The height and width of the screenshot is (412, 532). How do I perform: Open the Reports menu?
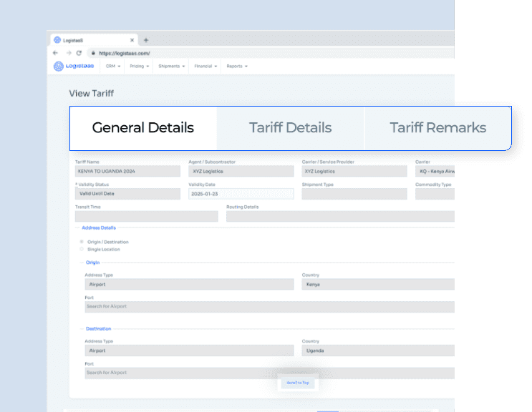pos(237,66)
